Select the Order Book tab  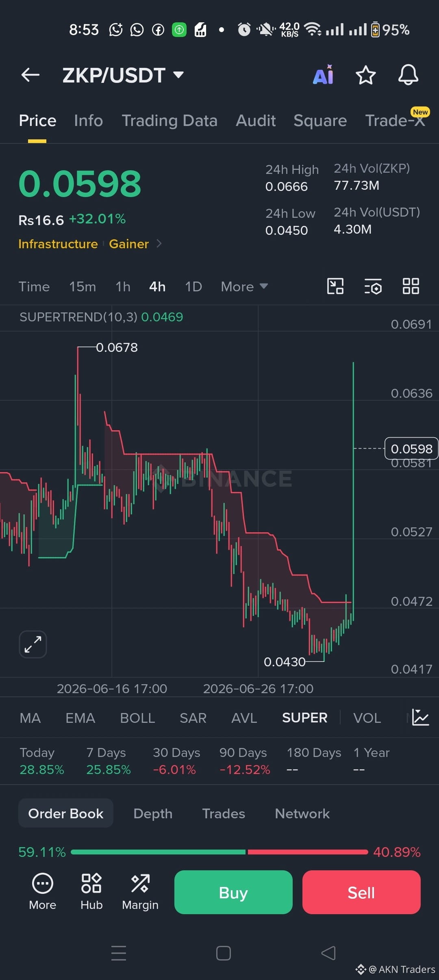(x=66, y=813)
